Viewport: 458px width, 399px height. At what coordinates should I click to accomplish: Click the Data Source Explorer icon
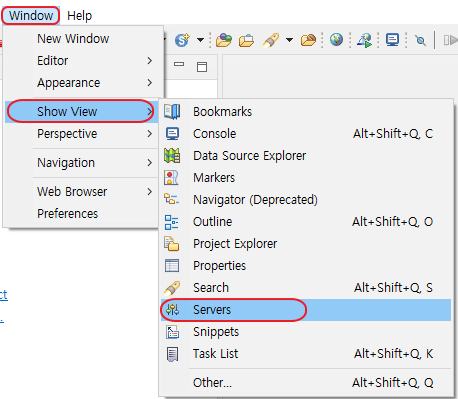[x=172, y=156]
